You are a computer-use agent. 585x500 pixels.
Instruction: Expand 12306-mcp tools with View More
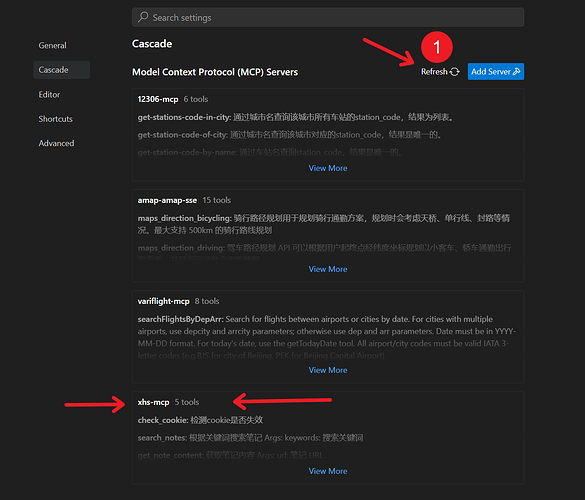click(328, 168)
